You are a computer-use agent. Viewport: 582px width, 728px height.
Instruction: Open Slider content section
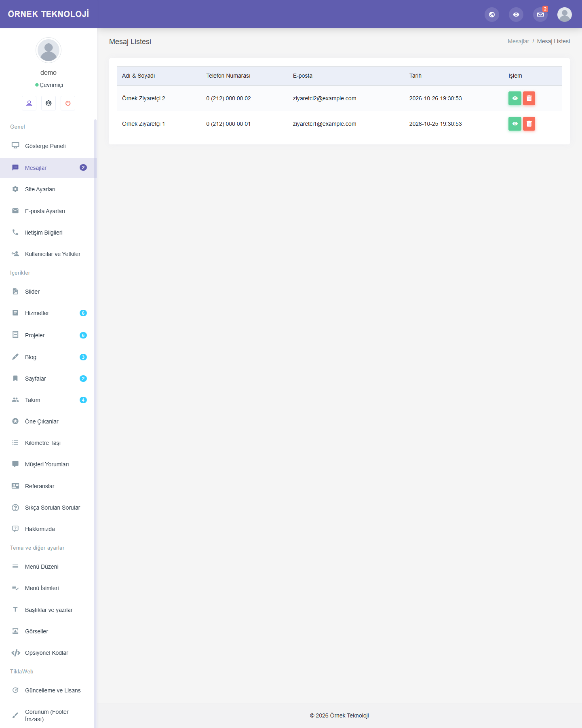(48, 292)
